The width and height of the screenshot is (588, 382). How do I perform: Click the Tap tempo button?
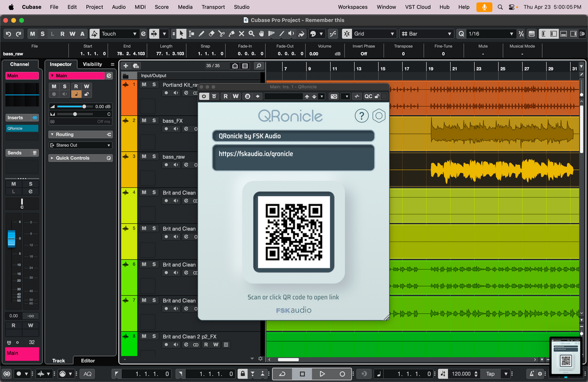click(x=490, y=374)
